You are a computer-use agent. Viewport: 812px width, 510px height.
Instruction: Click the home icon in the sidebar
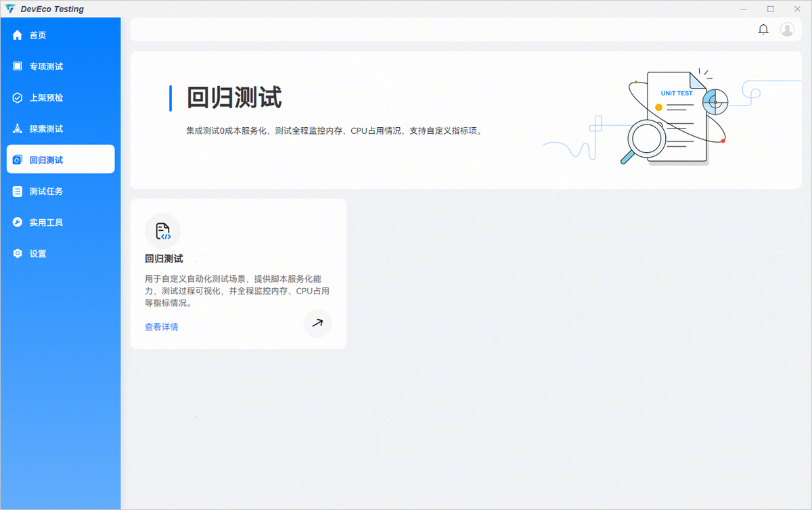pos(18,35)
